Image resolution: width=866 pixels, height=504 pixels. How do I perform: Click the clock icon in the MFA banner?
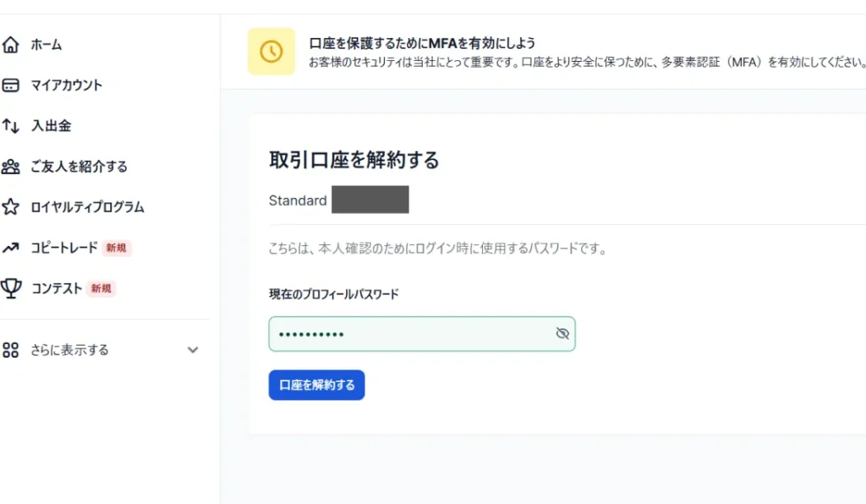pyautogui.click(x=271, y=52)
